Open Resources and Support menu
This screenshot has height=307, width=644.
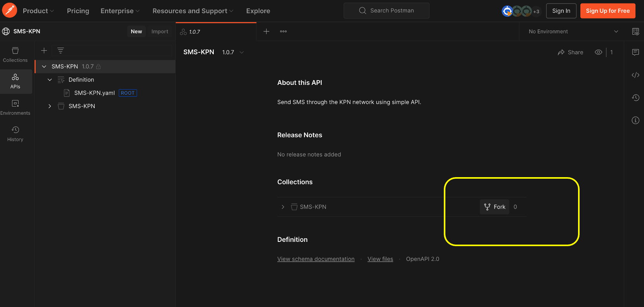tap(193, 11)
